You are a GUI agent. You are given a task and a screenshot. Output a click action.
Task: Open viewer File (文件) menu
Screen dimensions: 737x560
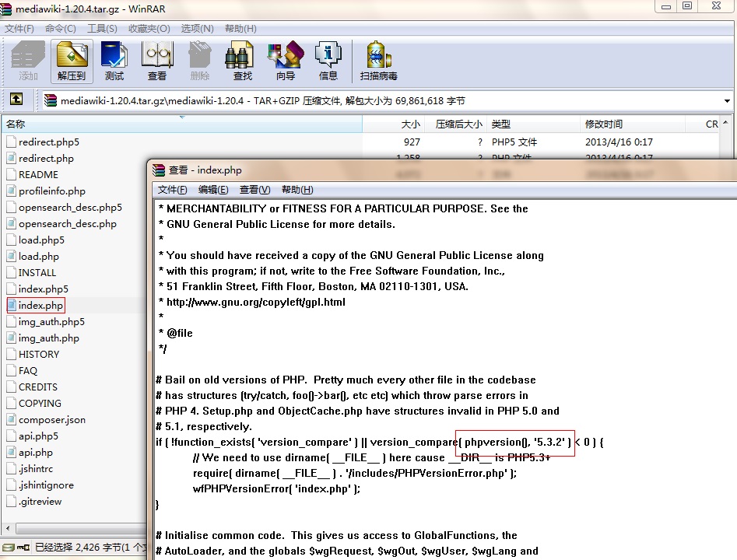click(x=173, y=189)
